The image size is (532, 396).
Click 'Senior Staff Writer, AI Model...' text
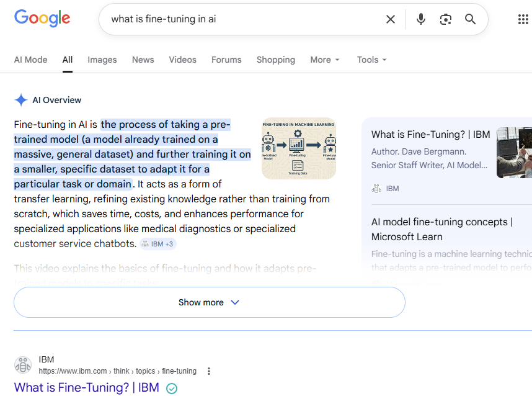click(x=429, y=165)
